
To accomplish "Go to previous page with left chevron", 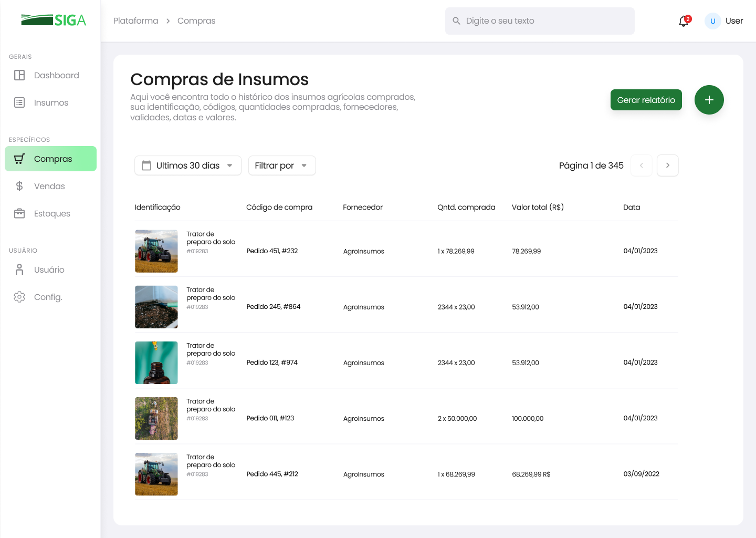I will (641, 165).
